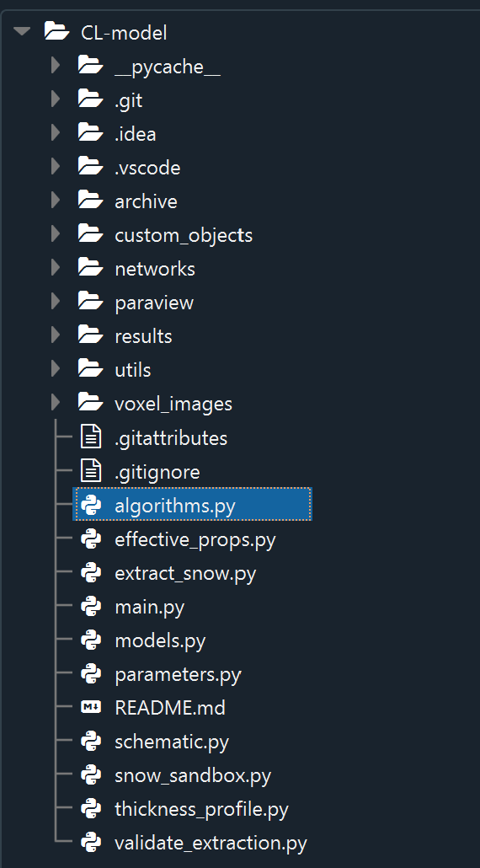Screen dimensions: 480x868
Task: Click the results folder icon
Action: coord(91,335)
